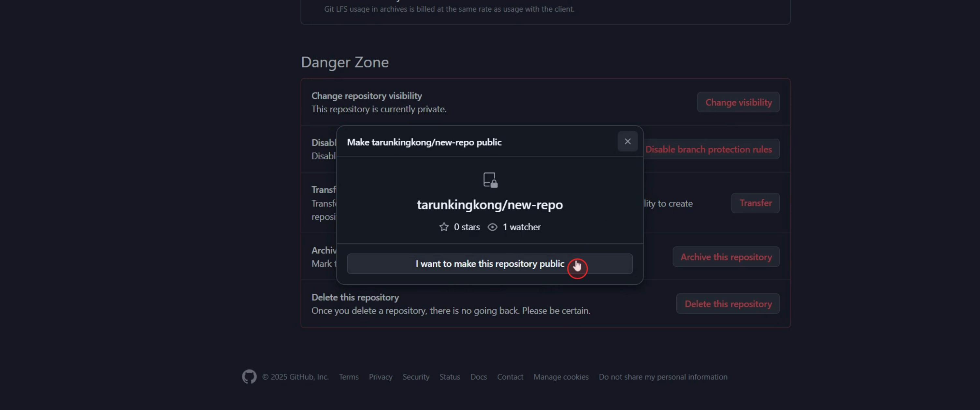Open the Privacy footer link
The image size is (980, 410).
click(381, 376)
